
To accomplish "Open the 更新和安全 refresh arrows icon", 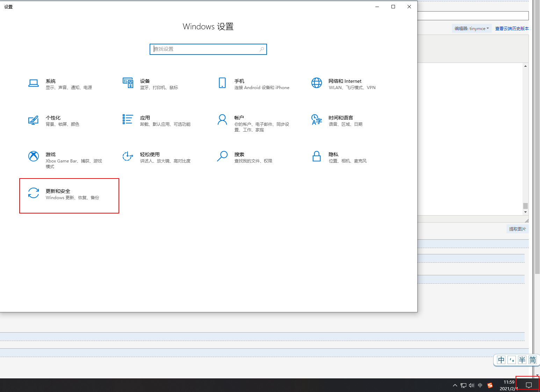I will (34, 193).
